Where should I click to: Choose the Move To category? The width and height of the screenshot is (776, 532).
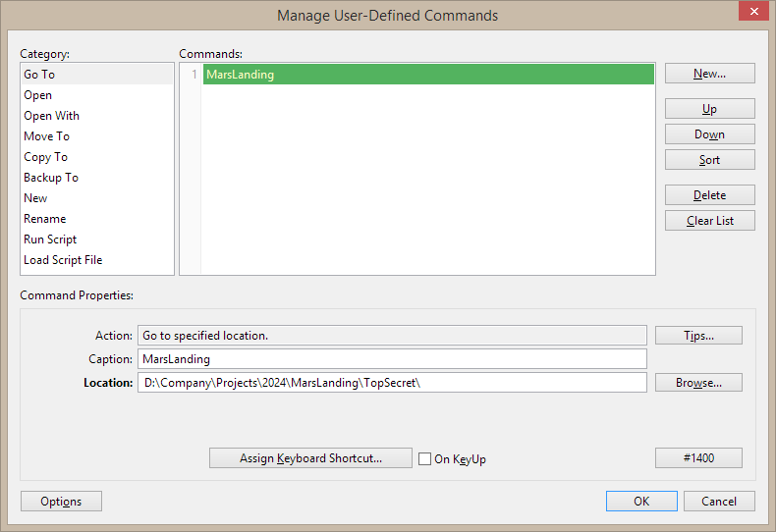click(46, 136)
